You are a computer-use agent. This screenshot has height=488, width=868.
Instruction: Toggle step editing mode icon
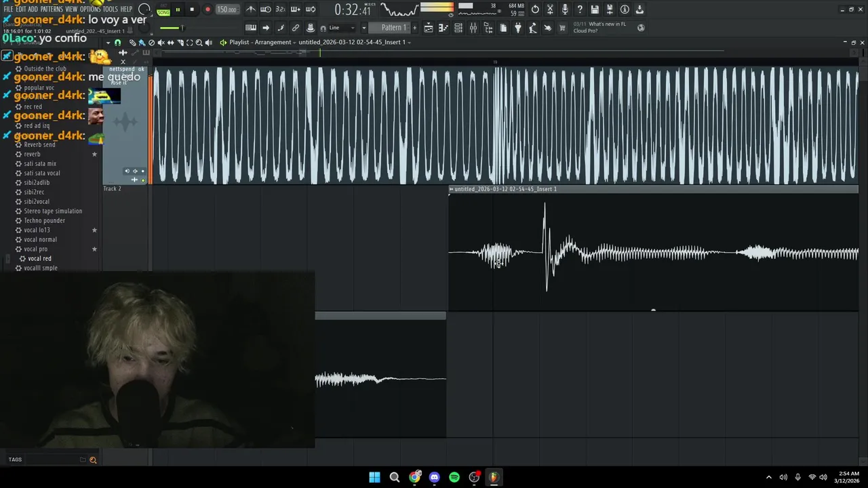tap(281, 28)
